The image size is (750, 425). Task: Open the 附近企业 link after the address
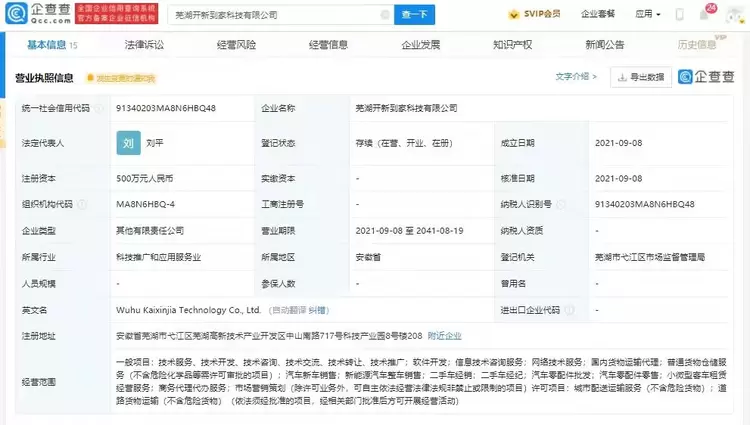[444, 336]
